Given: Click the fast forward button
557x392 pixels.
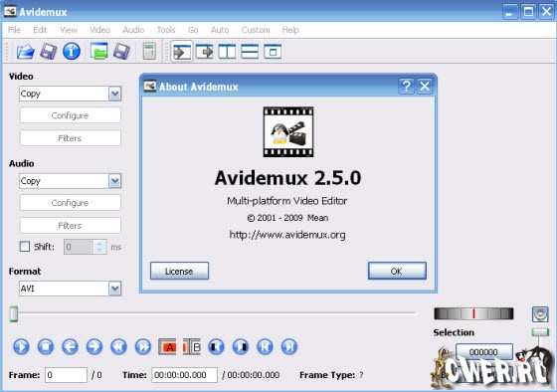Looking at the screenshot, I should click(x=143, y=346).
